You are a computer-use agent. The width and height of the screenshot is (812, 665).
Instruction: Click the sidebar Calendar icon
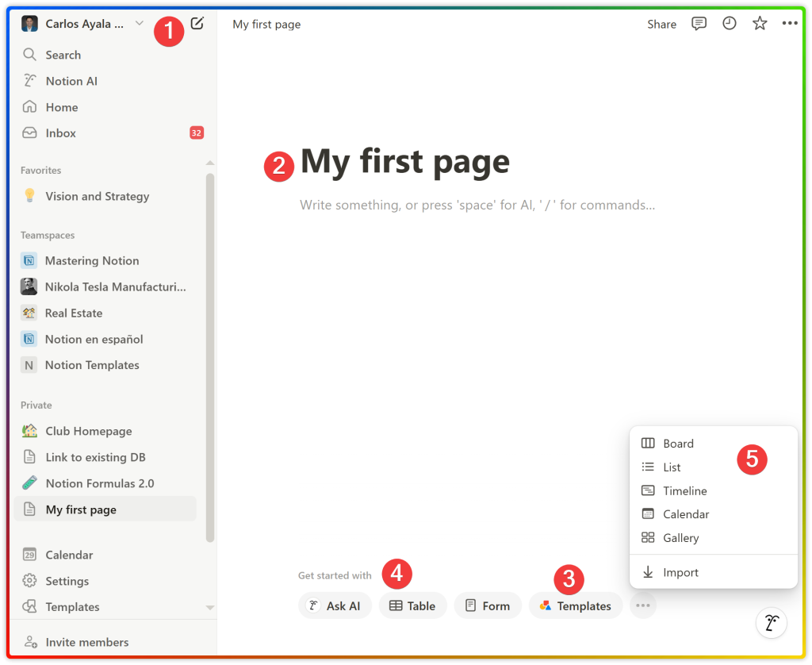click(29, 555)
